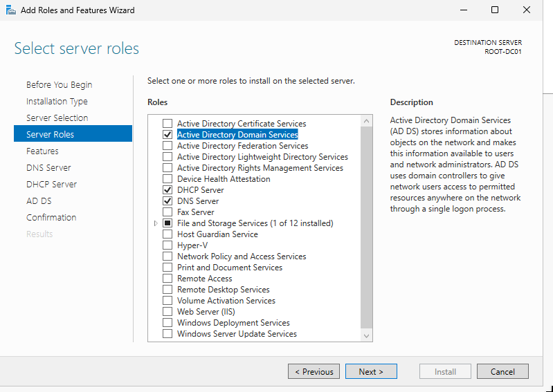Check Windows Deployment Services
Screen dimensions: 553x392
(x=167, y=323)
